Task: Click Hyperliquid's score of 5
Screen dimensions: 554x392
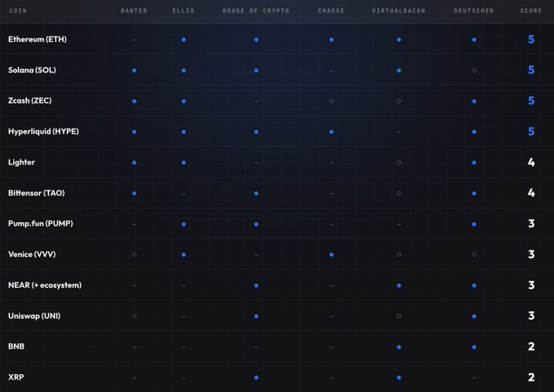Action: pyautogui.click(x=531, y=131)
